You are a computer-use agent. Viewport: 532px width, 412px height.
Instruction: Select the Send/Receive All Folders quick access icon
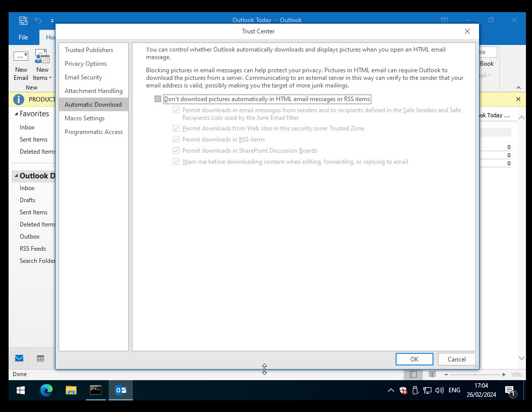click(23, 20)
